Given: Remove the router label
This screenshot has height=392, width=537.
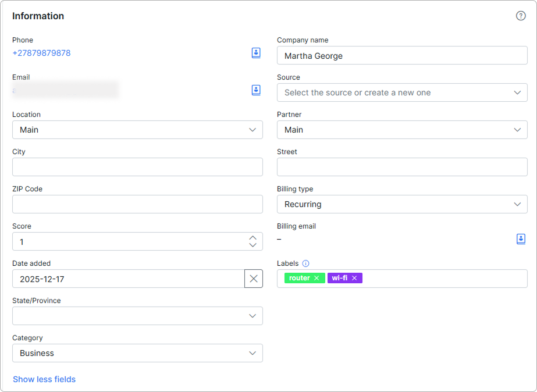Looking at the screenshot, I should tap(316, 278).
